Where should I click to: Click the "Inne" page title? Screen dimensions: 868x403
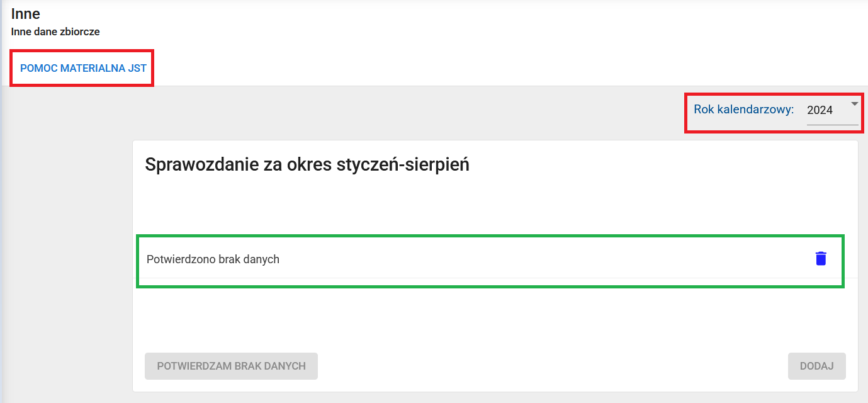coord(26,13)
